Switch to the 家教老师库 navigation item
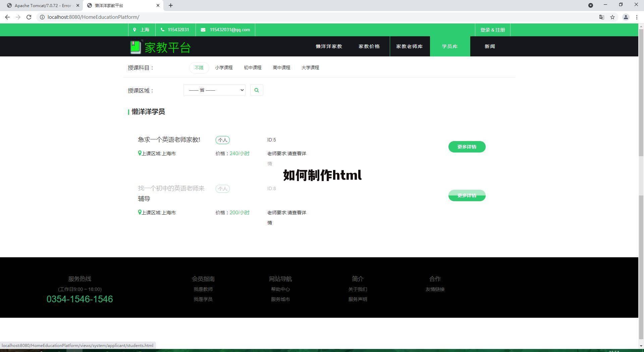644x352 pixels. (409, 46)
